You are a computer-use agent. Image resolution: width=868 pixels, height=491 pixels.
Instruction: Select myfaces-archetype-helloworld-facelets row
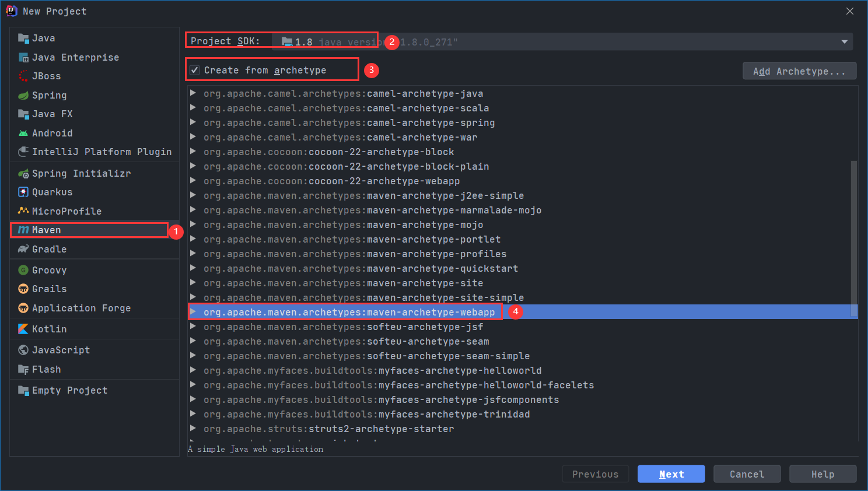click(x=523, y=385)
